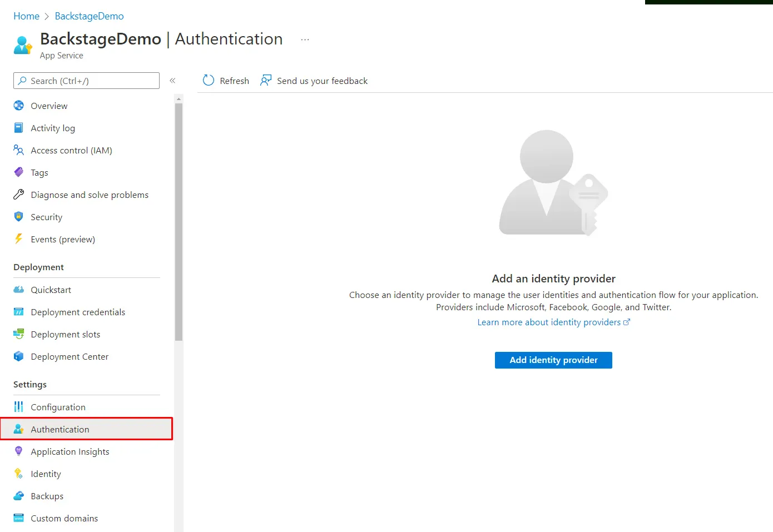Click the external link icon after identity providers
The width and height of the screenshot is (773, 532).
click(x=627, y=322)
